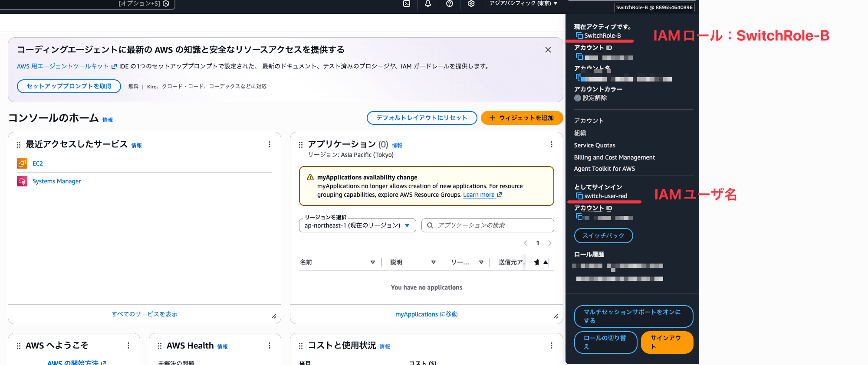The height and width of the screenshot is (365, 868).
Task: Click the resize handle of 最近アクセスしたサービス widget
Action: [x=274, y=316]
